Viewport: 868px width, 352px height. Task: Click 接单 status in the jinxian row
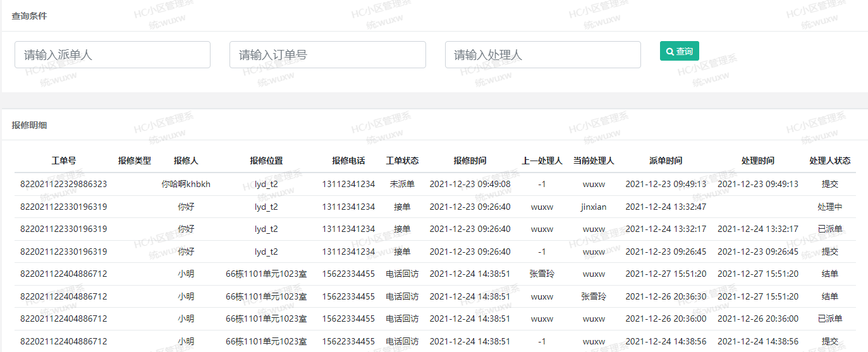click(x=402, y=207)
